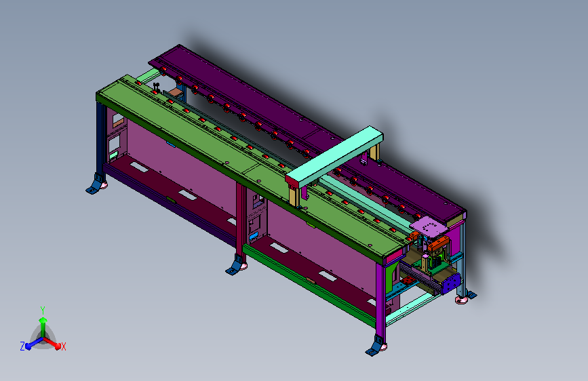Select the blue-violet end block on lower rail

452,284
